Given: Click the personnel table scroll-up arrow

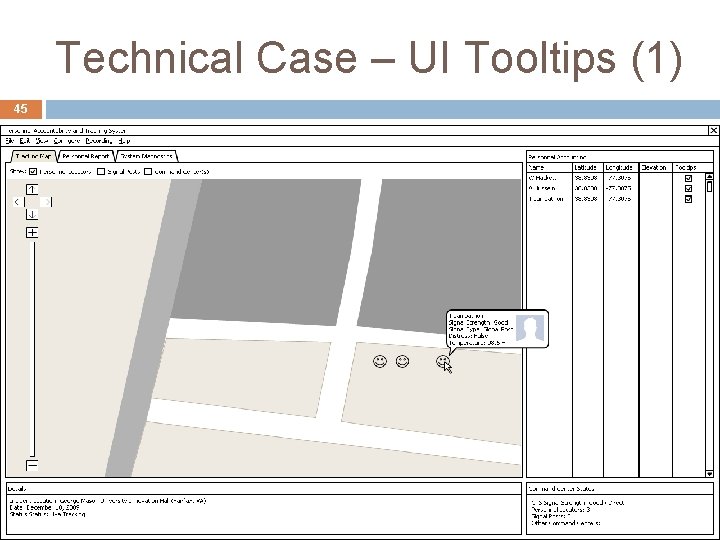Looking at the screenshot, I should [x=709, y=176].
